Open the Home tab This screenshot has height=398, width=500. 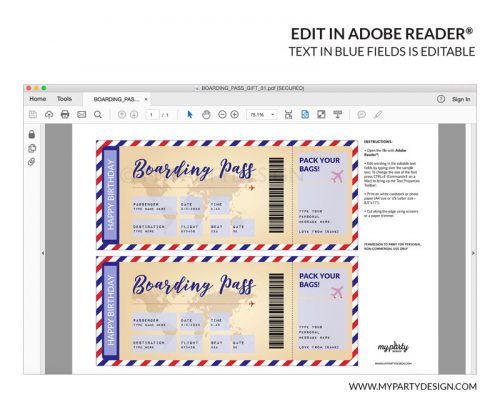click(38, 99)
